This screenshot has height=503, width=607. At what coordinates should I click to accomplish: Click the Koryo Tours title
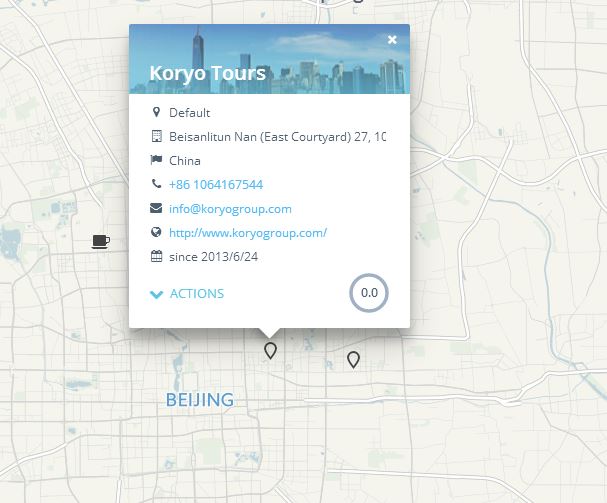[x=207, y=74]
